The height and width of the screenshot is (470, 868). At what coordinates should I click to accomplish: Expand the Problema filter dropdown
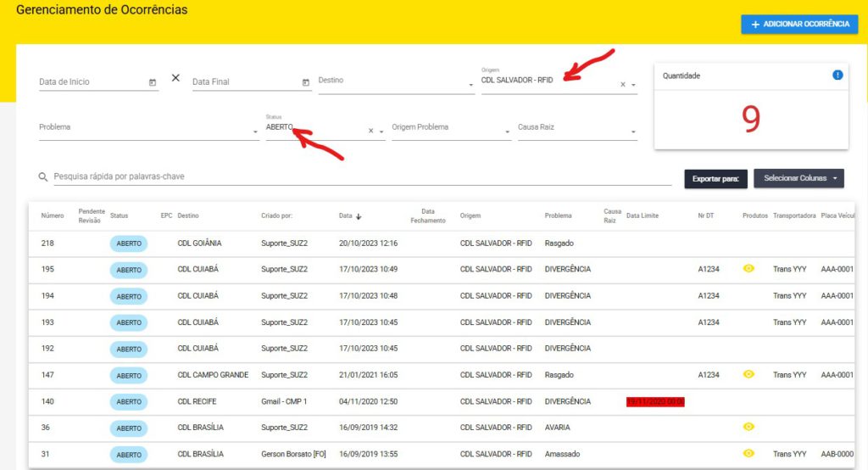(255, 131)
